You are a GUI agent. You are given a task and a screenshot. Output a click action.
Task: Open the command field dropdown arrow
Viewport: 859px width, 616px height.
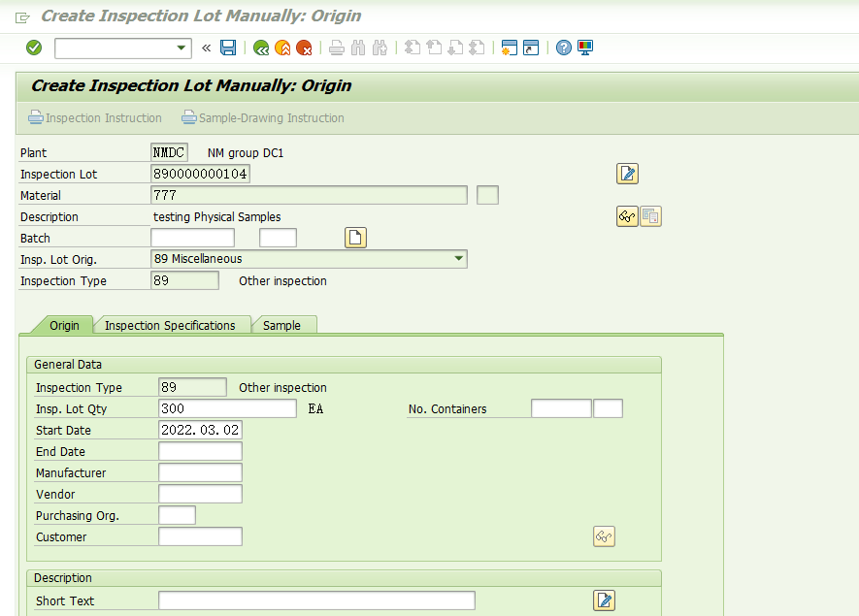click(x=181, y=48)
